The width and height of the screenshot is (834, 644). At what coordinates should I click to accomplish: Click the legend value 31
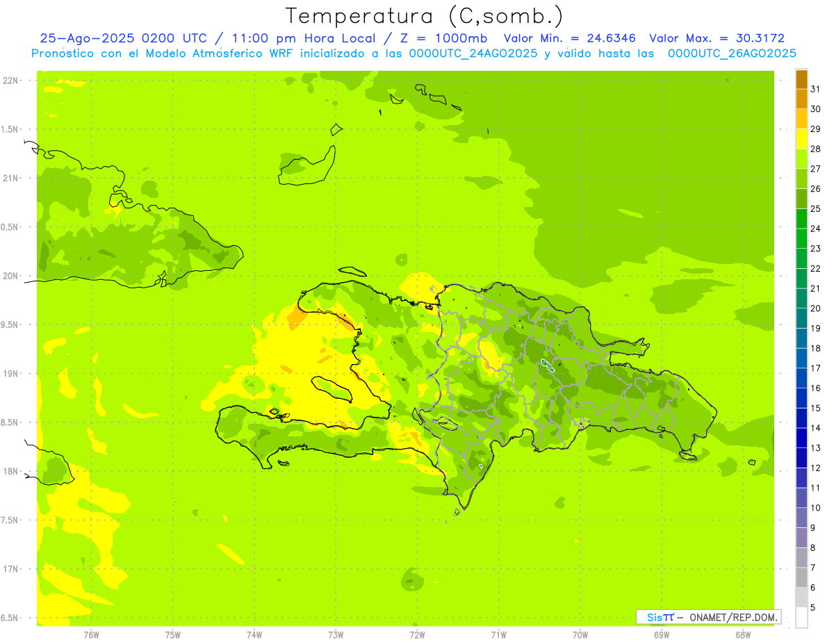pos(816,89)
